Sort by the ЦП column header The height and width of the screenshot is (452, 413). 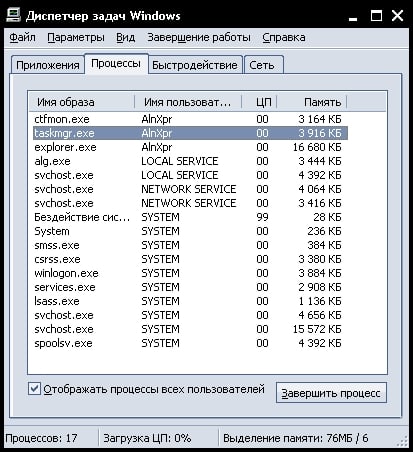click(x=259, y=102)
